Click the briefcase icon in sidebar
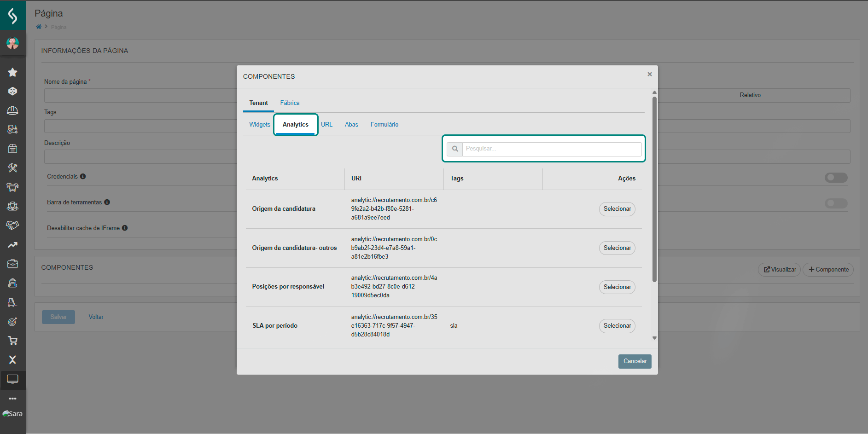This screenshot has width=868, height=434. 12,264
